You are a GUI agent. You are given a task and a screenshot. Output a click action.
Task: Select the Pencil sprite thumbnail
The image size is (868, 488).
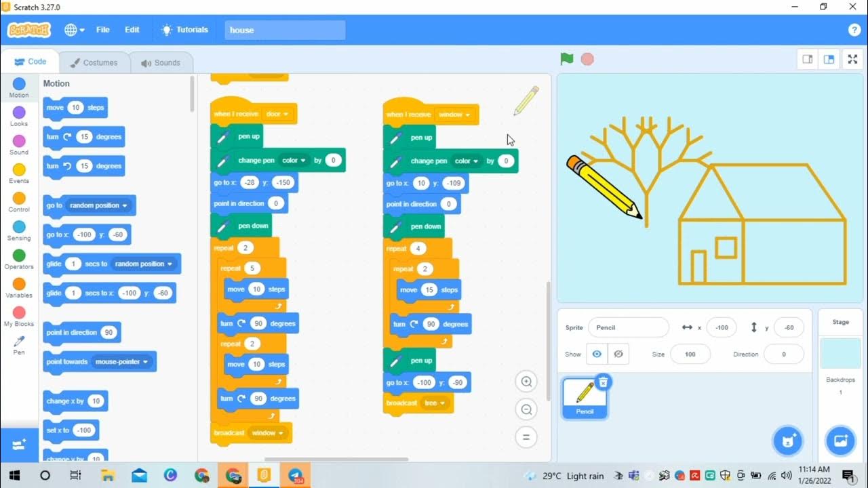[585, 398]
